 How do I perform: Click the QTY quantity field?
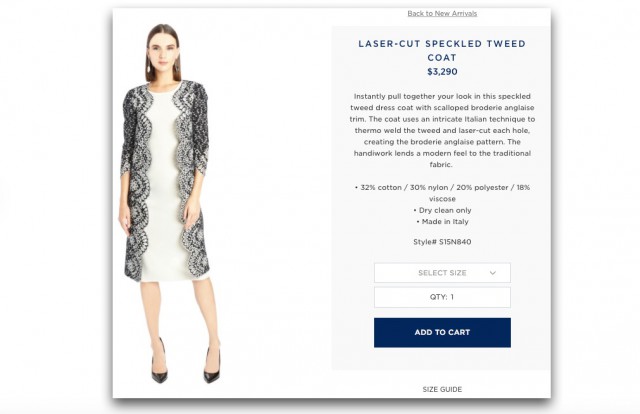441,297
